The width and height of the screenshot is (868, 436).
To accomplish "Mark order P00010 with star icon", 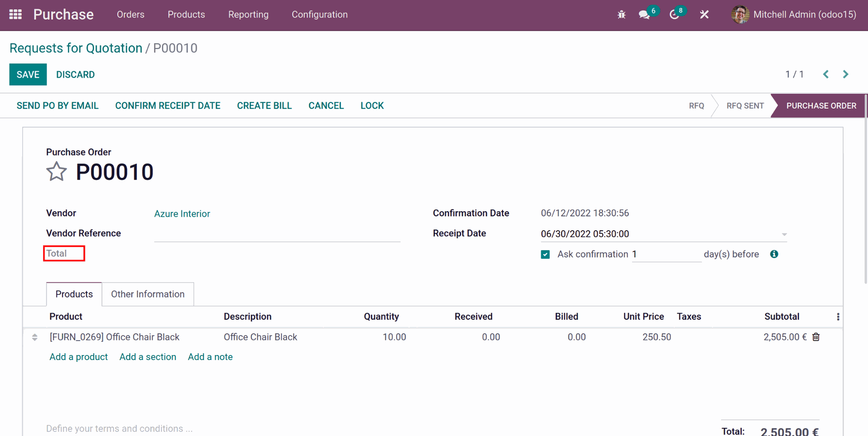I will click(57, 172).
